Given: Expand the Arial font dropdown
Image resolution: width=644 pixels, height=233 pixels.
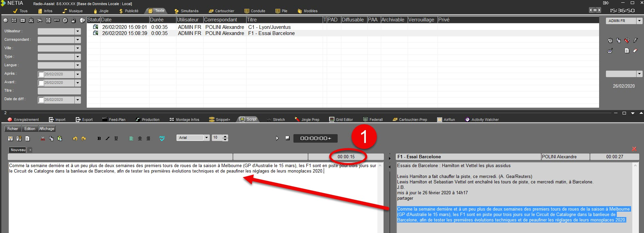Looking at the screenshot, I should (x=206, y=138).
